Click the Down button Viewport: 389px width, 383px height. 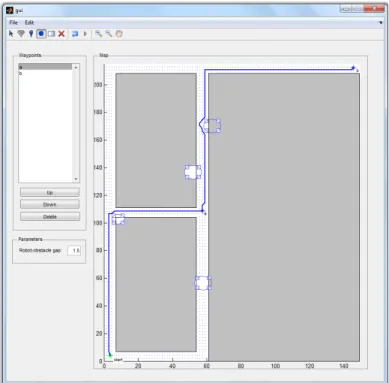click(50, 204)
